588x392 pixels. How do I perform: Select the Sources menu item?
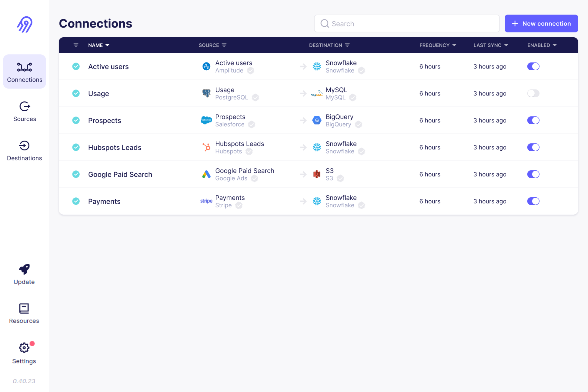coord(25,110)
